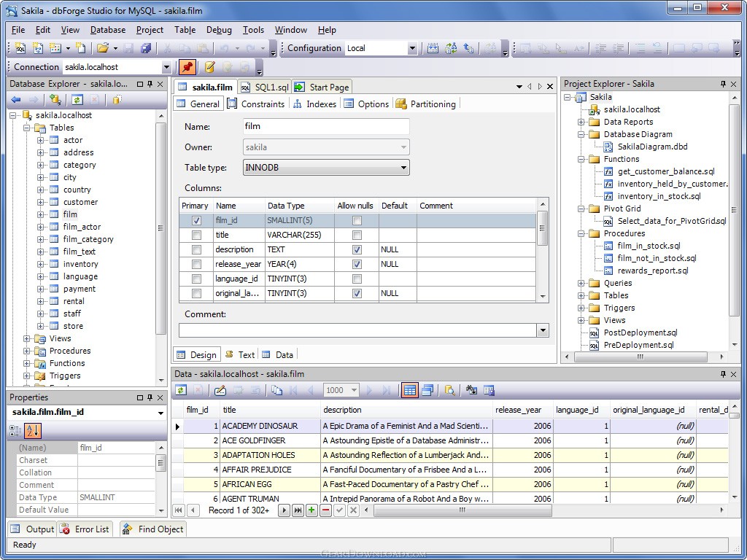The image size is (747, 560).
Task: Refresh the data grid in Data panel
Action: pyautogui.click(x=181, y=391)
